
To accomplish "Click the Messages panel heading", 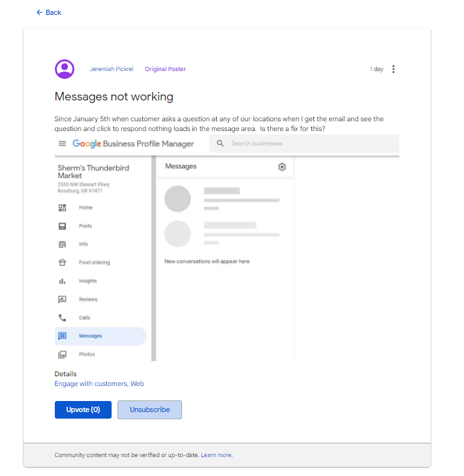I will click(x=181, y=166).
